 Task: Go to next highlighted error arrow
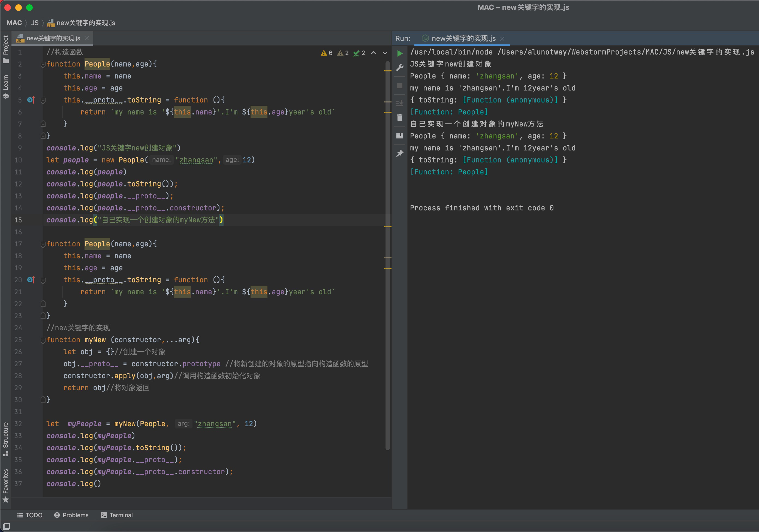[385, 53]
